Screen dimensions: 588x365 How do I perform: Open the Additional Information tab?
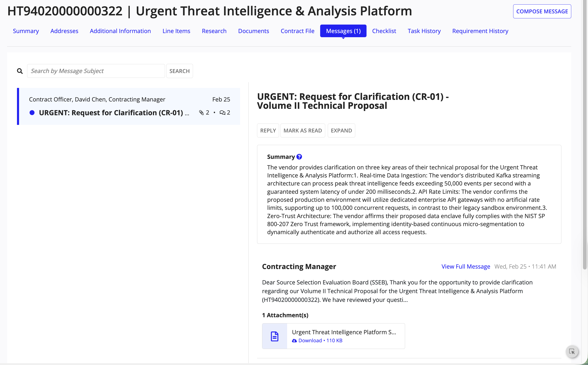click(120, 31)
